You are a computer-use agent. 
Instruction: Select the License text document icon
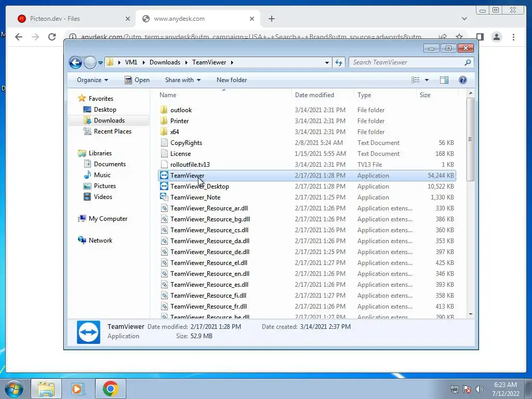click(x=164, y=153)
